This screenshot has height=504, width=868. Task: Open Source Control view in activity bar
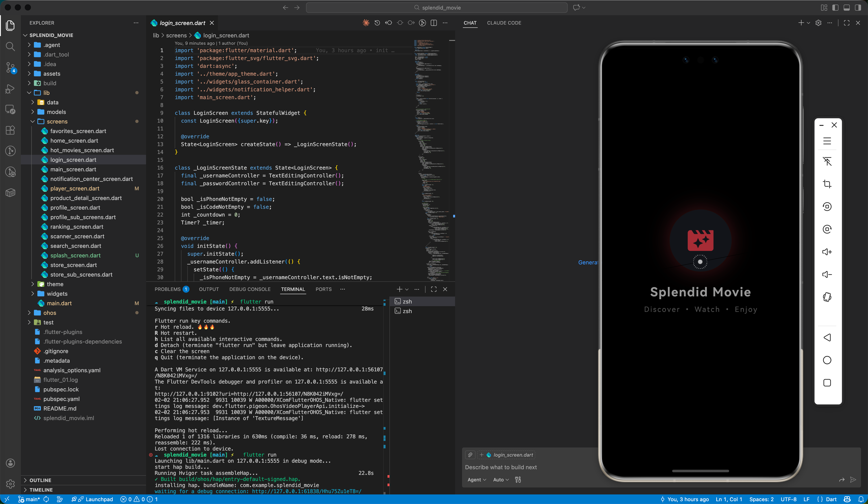click(10, 68)
